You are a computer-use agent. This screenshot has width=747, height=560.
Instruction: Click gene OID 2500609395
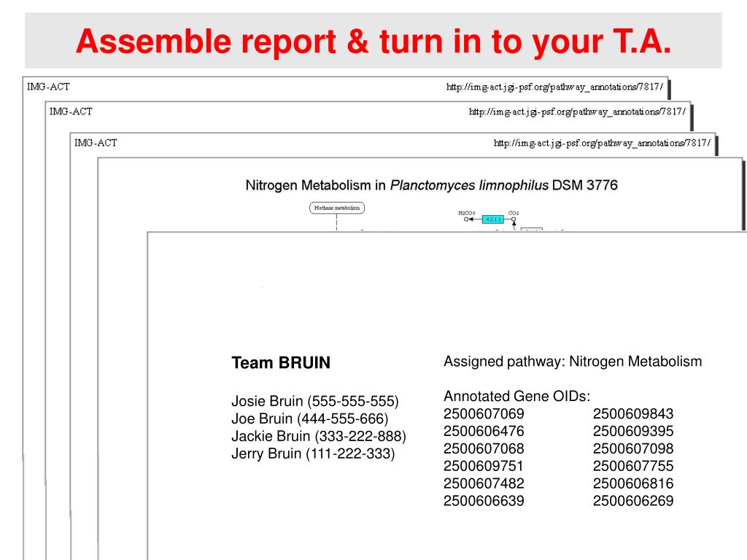pos(633,432)
